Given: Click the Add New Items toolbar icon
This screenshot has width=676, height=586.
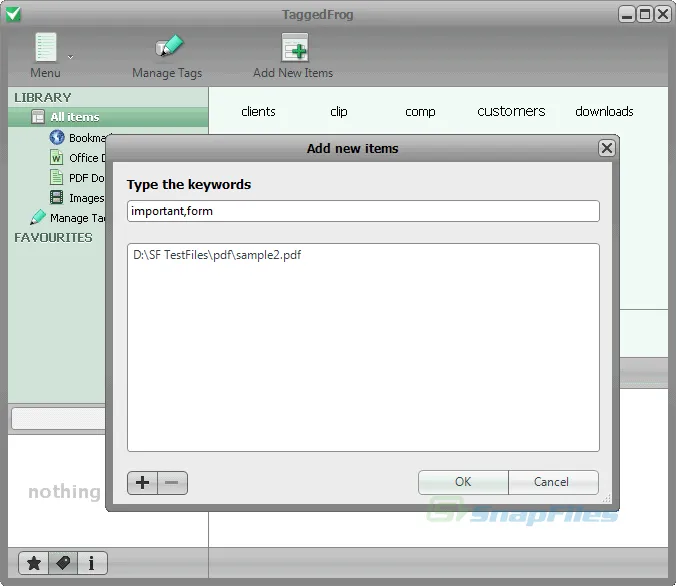Looking at the screenshot, I should pyautogui.click(x=295, y=47).
